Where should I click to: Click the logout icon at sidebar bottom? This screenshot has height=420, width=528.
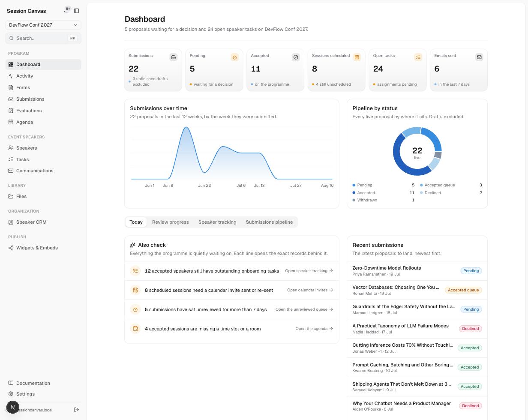(x=76, y=410)
